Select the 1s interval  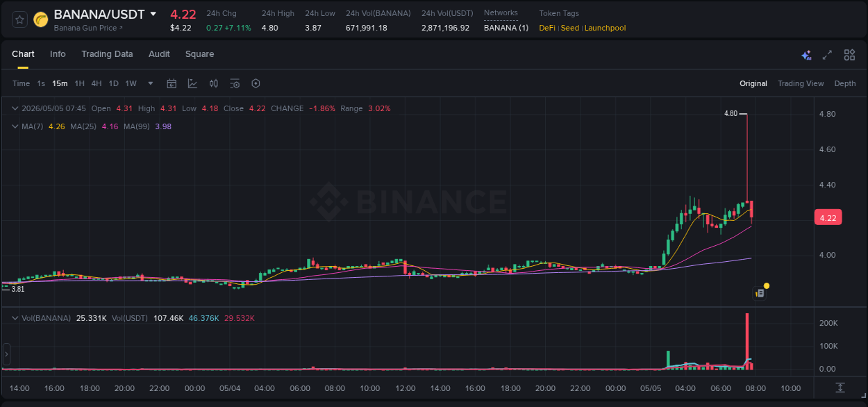[41, 83]
